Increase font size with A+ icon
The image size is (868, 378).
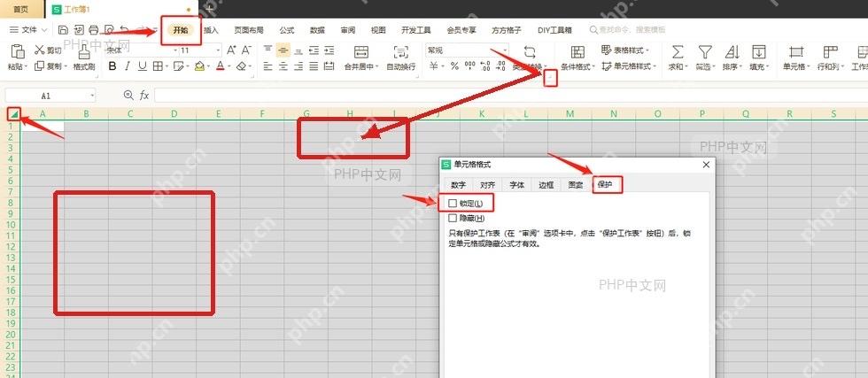point(231,50)
